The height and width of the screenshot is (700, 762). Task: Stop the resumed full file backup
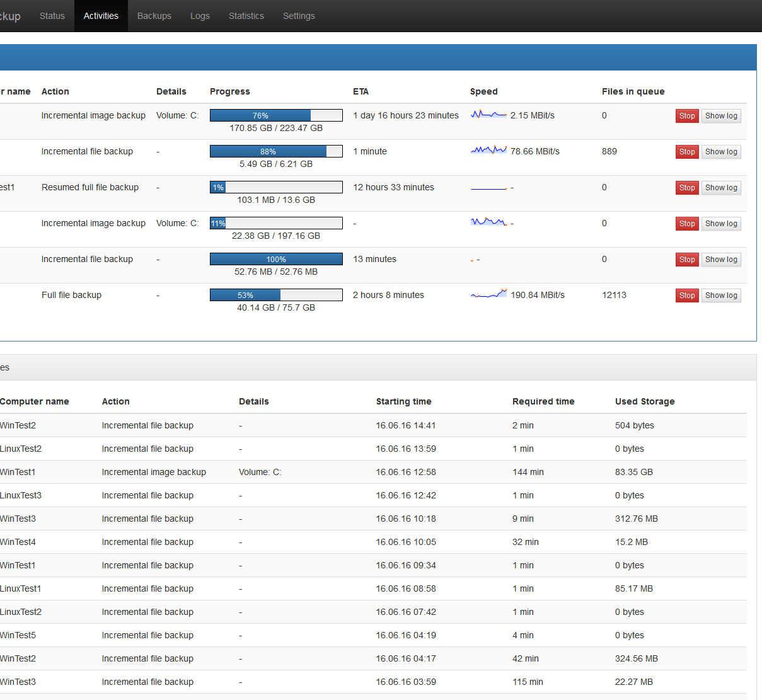(687, 188)
